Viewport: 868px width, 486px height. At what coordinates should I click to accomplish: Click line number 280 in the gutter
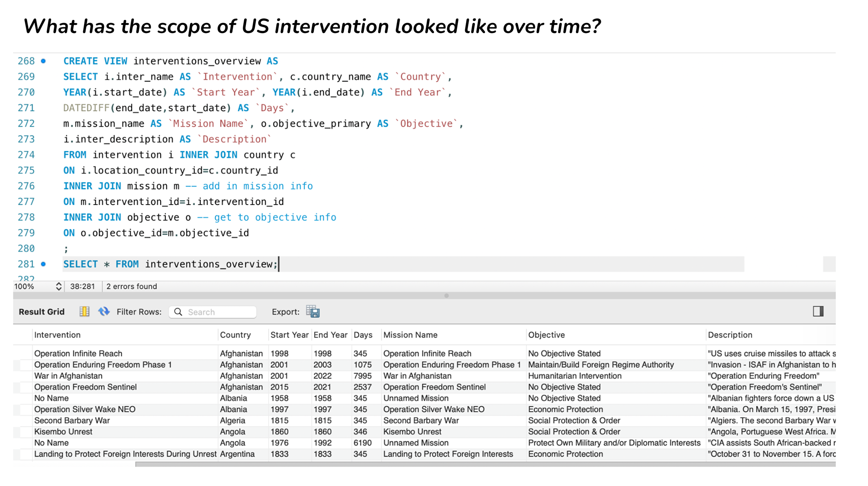[x=26, y=248]
